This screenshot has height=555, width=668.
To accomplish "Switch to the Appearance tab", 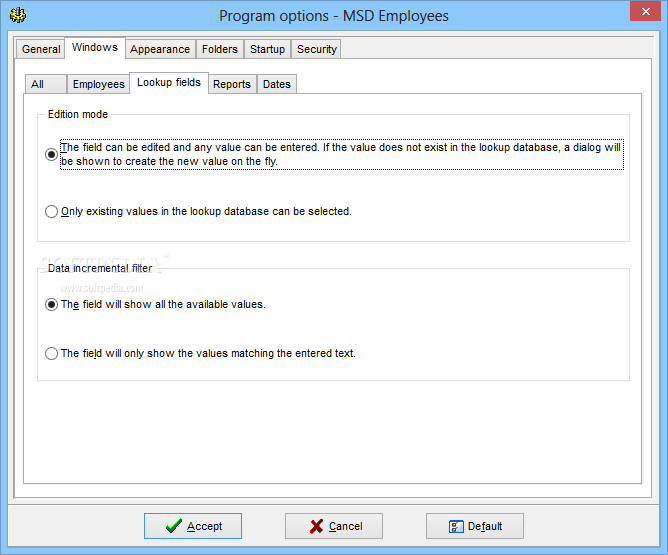I will [x=160, y=49].
